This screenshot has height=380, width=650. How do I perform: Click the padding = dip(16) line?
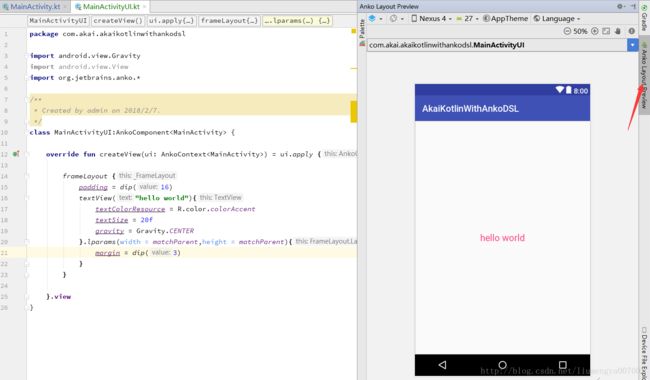click(x=125, y=187)
